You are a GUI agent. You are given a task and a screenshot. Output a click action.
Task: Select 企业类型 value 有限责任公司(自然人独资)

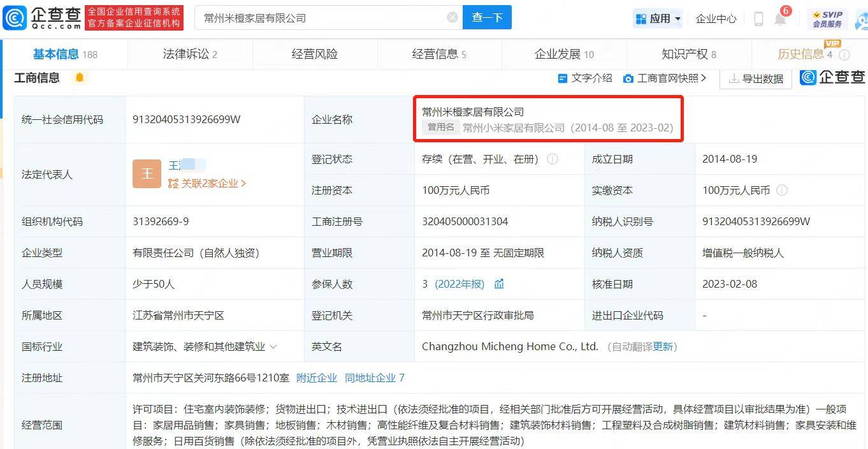(x=196, y=253)
